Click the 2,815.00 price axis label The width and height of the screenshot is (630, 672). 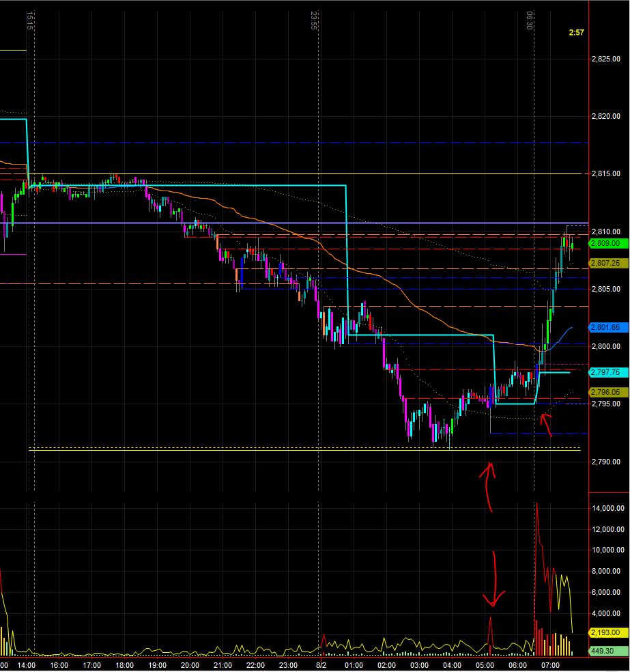tap(605, 174)
